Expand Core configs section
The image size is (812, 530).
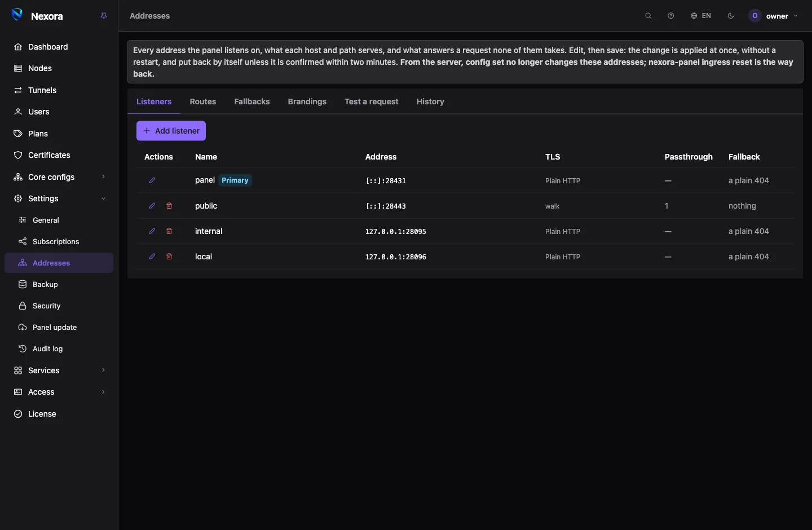tap(59, 177)
